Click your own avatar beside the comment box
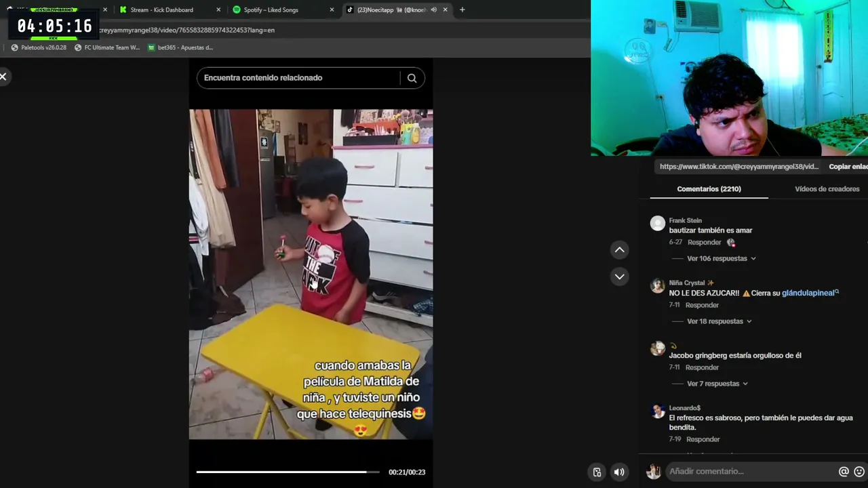 pos(654,472)
